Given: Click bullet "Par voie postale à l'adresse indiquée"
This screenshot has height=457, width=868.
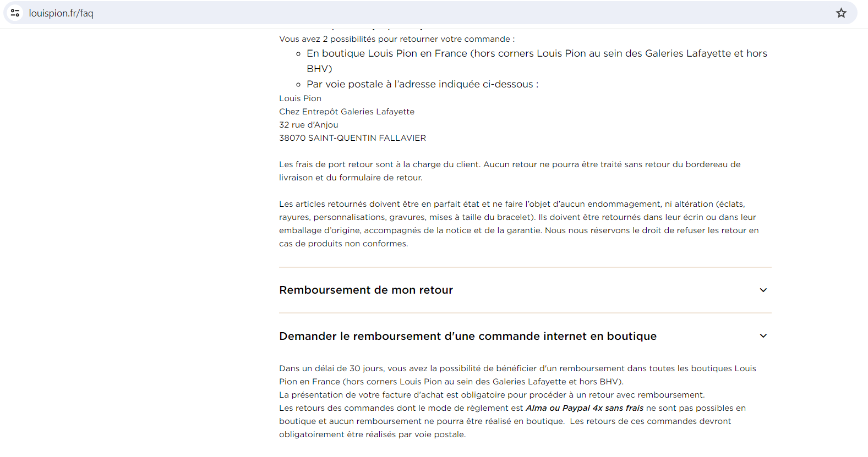Looking at the screenshot, I should [x=422, y=84].
